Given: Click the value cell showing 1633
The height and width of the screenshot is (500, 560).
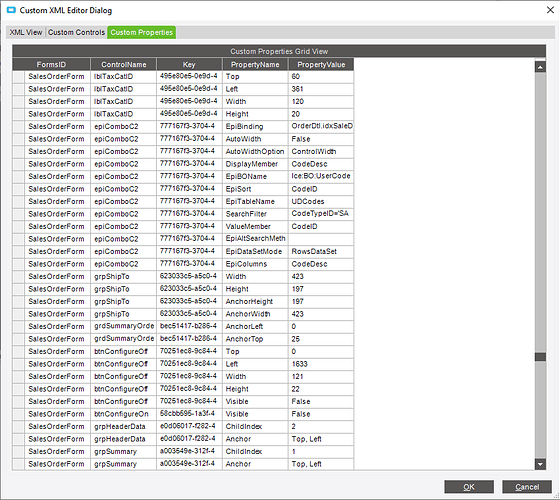Looking at the screenshot, I should click(321, 364).
